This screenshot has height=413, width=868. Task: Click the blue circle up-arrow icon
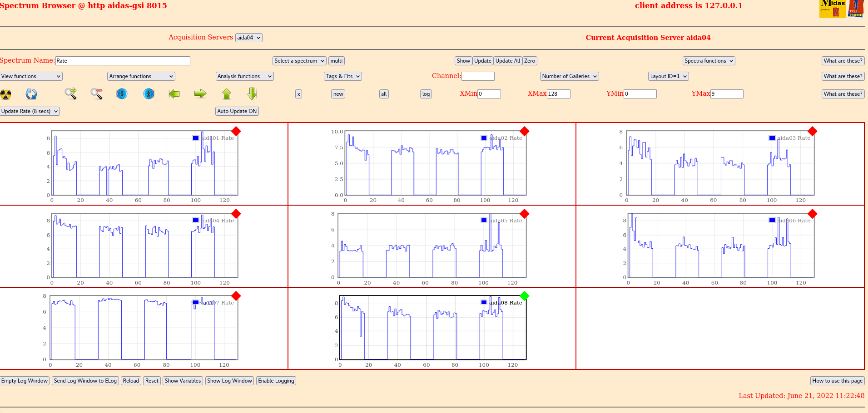click(149, 93)
